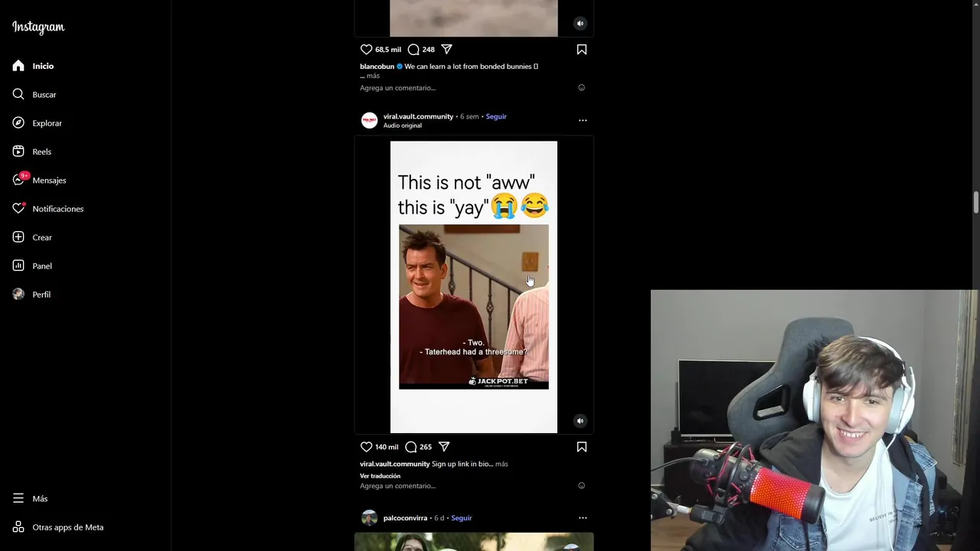Open the three-dot options for viral.vault.community post

(583, 120)
